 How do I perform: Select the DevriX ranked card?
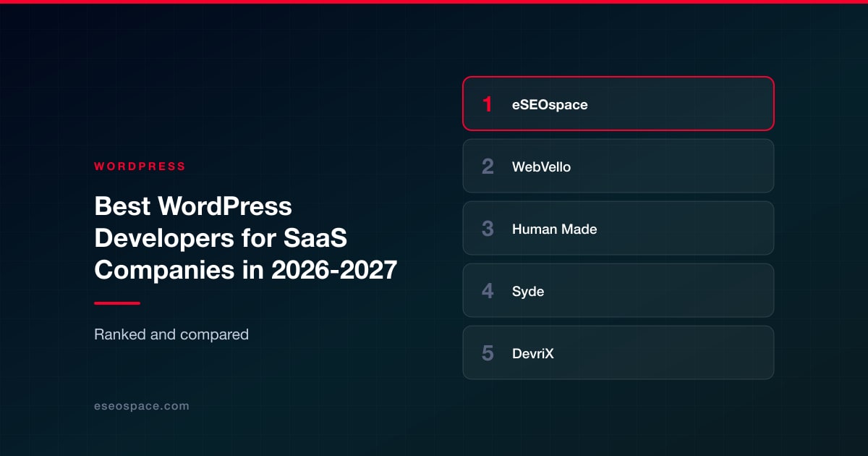[x=618, y=352]
